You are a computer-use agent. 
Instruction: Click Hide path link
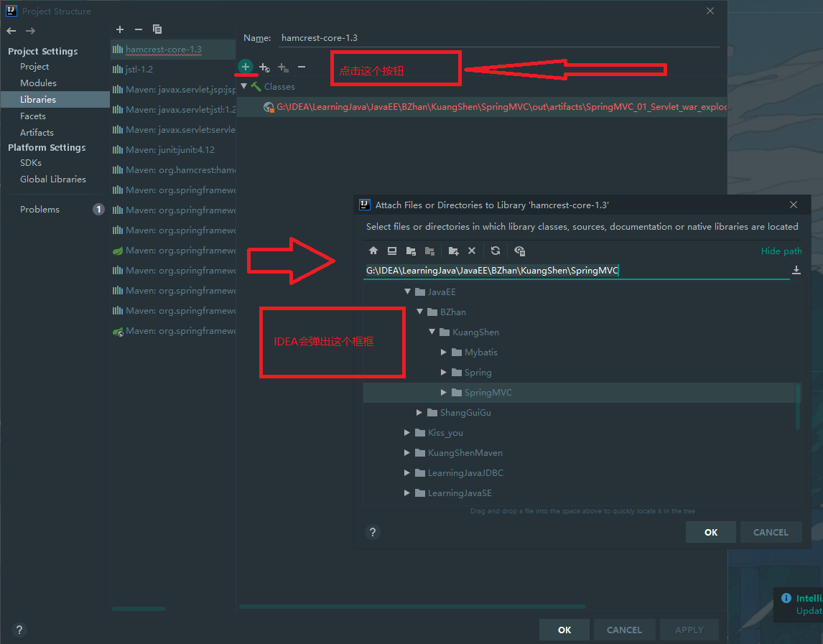click(x=781, y=251)
